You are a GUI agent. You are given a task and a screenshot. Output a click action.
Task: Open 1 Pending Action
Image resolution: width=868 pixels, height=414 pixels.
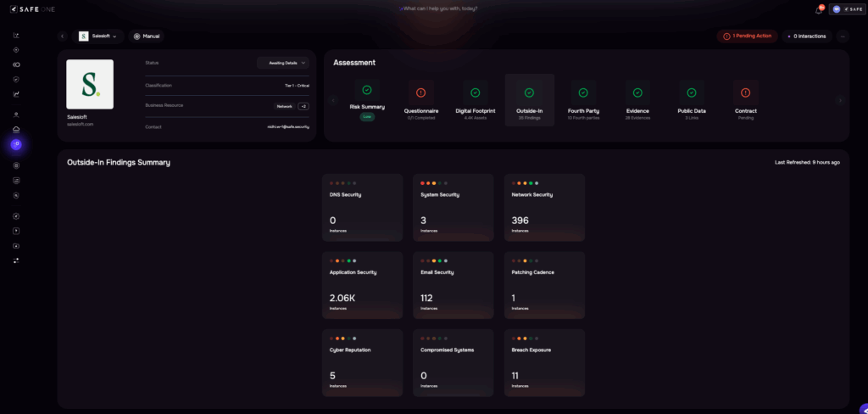pyautogui.click(x=747, y=36)
